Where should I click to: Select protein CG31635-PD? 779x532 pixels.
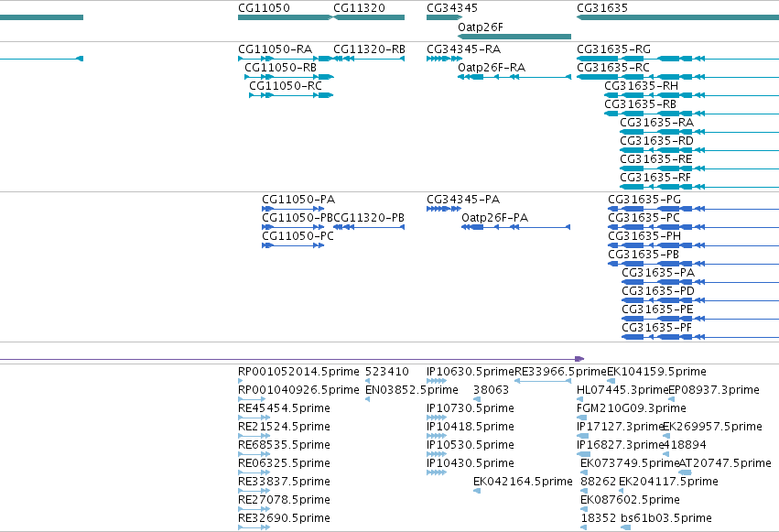coord(700,300)
